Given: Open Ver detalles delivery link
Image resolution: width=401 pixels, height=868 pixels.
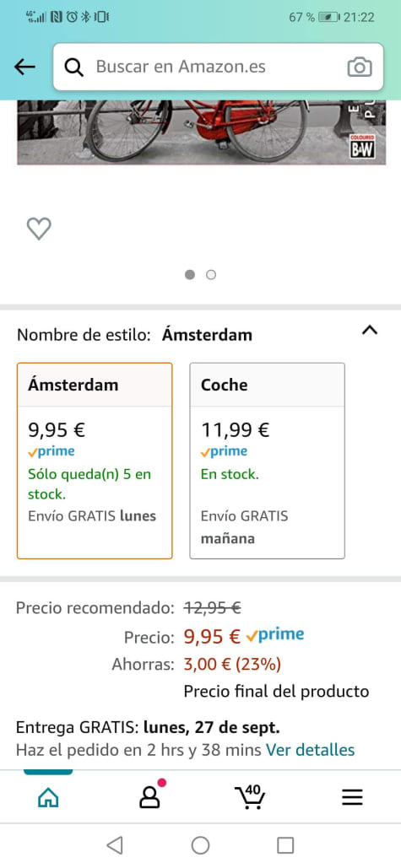Looking at the screenshot, I should point(310,750).
